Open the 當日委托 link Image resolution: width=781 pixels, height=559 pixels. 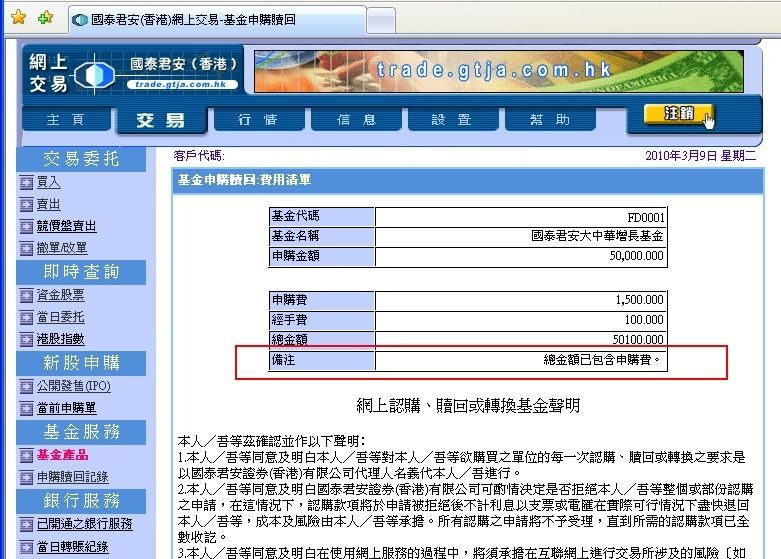pyautogui.click(x=61, y=317)
